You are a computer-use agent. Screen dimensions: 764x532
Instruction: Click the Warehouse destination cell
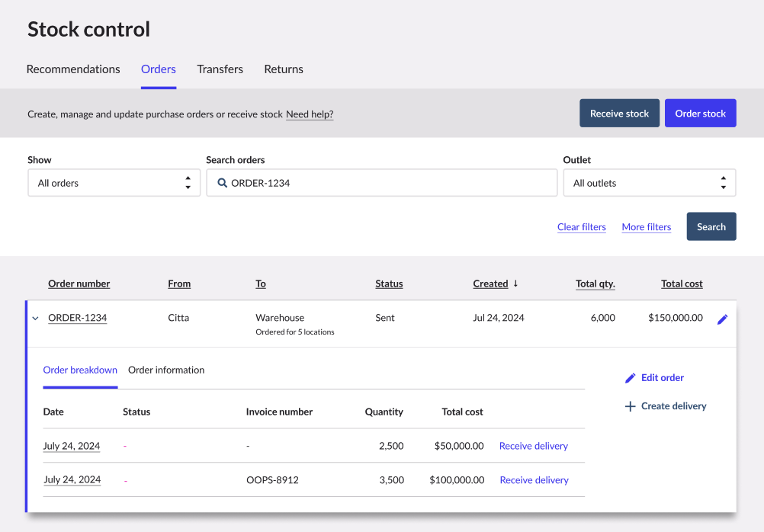click(x=280, y=318)
